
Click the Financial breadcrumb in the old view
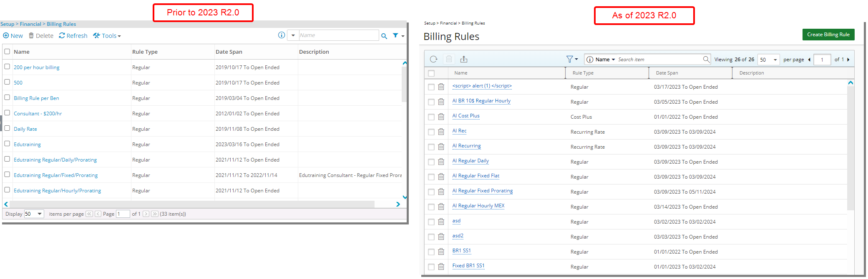click(30, 24)
